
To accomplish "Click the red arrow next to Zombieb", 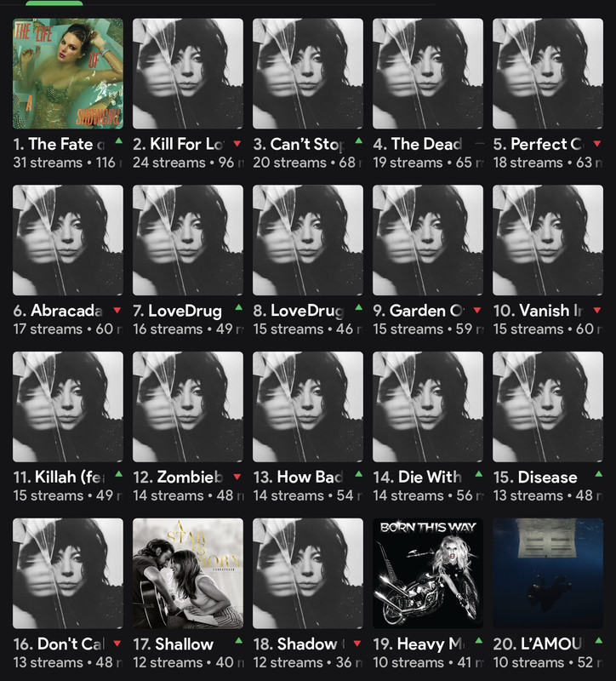I will click(237, 477).
